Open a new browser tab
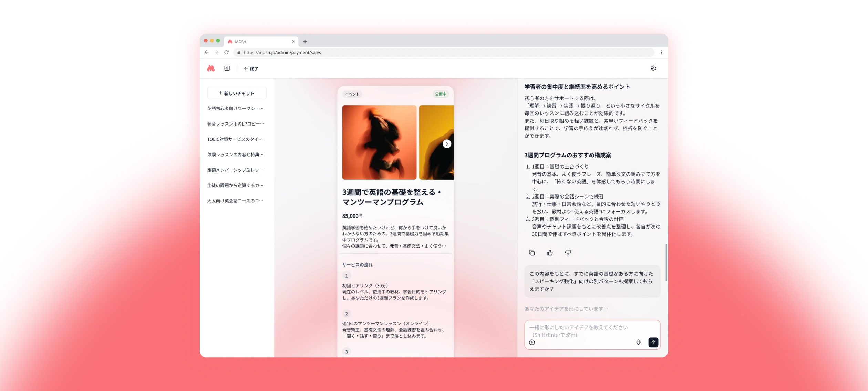Viewport: 868px width, 391px height. tap(305, 41)
